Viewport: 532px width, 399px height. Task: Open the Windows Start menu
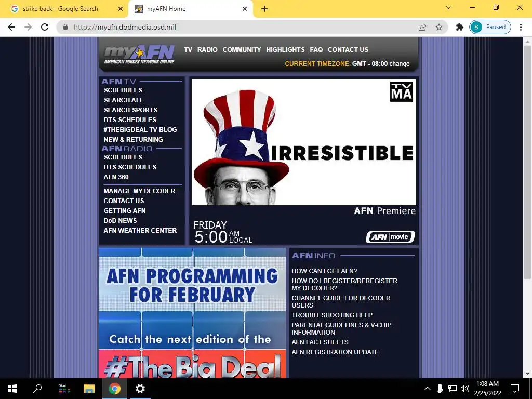click(12, 389)
